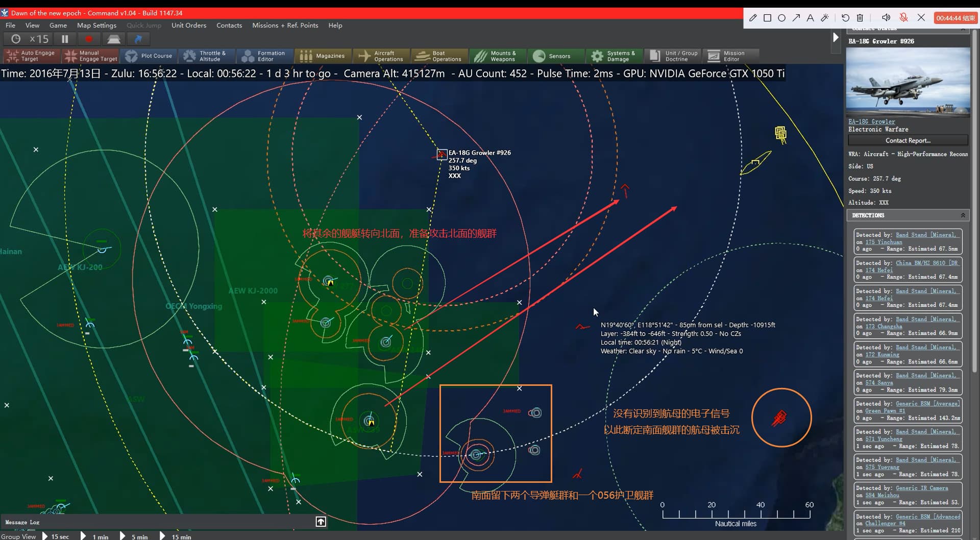Open Unit / Group Doctrine
The width and height of the screenshot is (980, 540).
(672, 56)
